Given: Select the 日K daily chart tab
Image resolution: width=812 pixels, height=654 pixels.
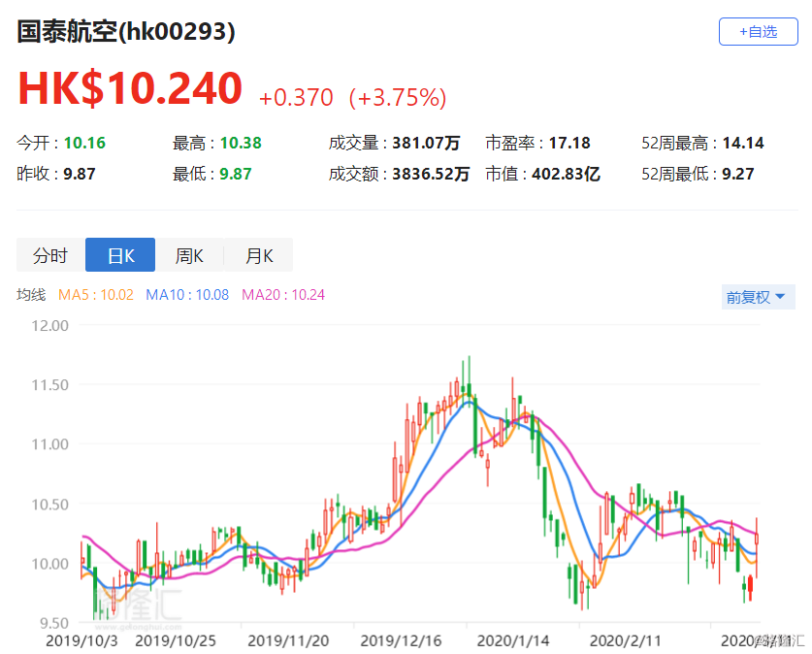Looking at the screenshot, I should [x=120, y=255].
